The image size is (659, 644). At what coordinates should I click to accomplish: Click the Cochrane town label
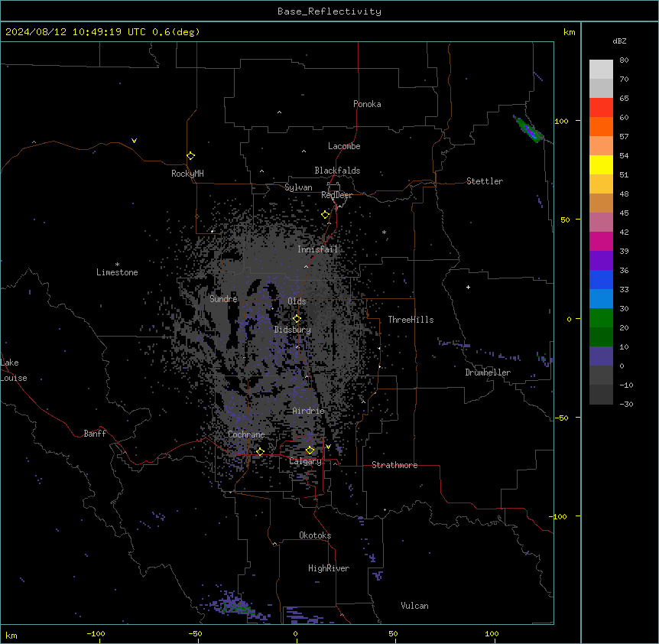click(x=246, y=434)
